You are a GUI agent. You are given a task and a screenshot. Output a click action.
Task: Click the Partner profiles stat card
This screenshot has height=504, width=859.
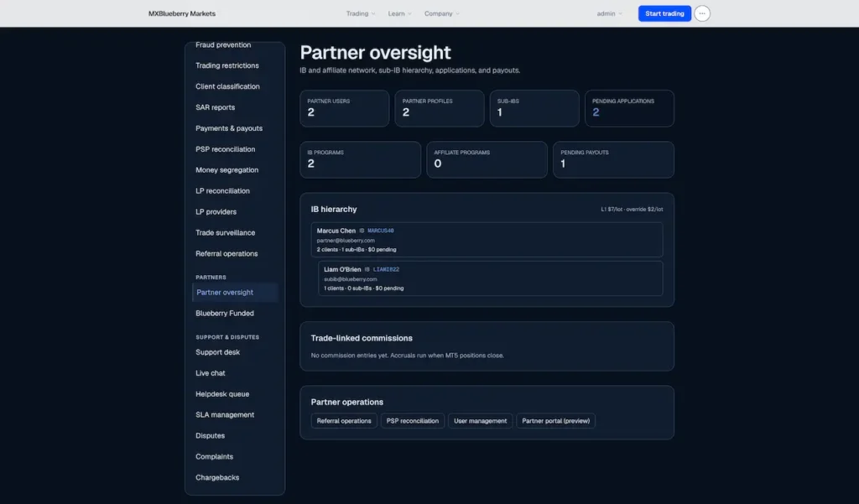click(x=440, y=108)
